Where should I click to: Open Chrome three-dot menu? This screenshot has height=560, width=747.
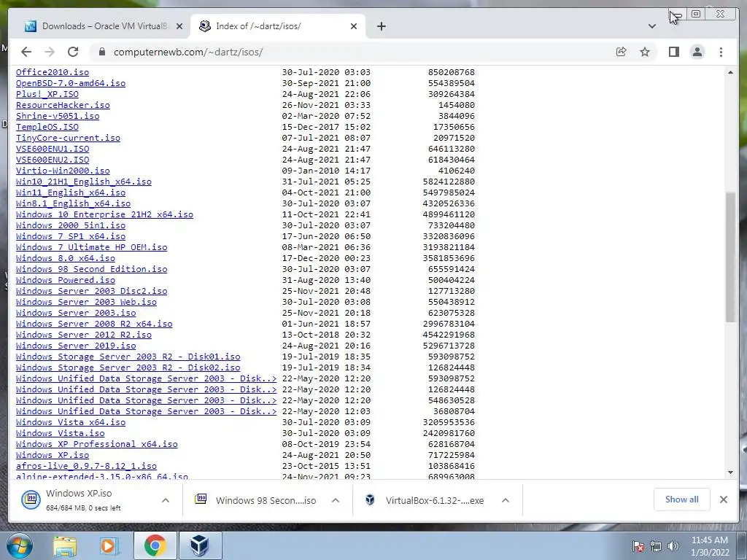click(x=721, y=52)
